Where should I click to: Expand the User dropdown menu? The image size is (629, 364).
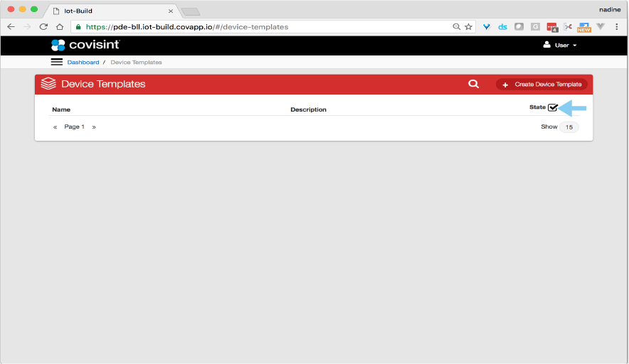click(560, 45)
